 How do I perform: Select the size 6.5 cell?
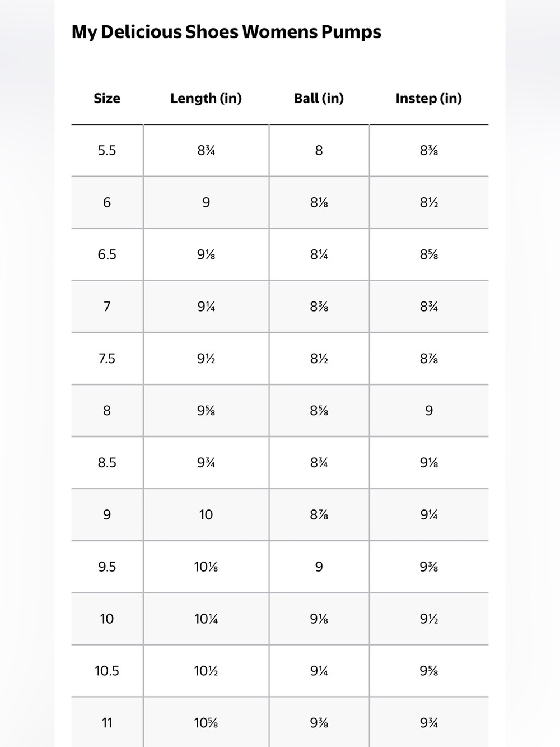tap(107, 254)
